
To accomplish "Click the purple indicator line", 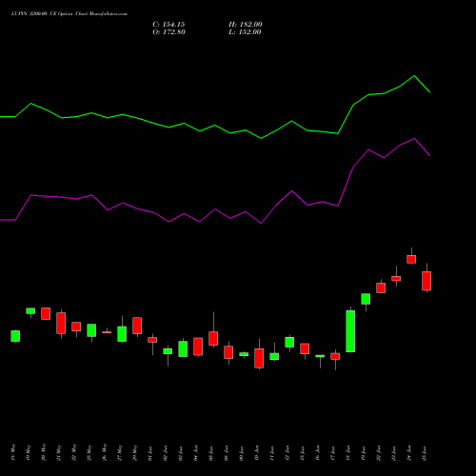I will (x=215, y=209).
